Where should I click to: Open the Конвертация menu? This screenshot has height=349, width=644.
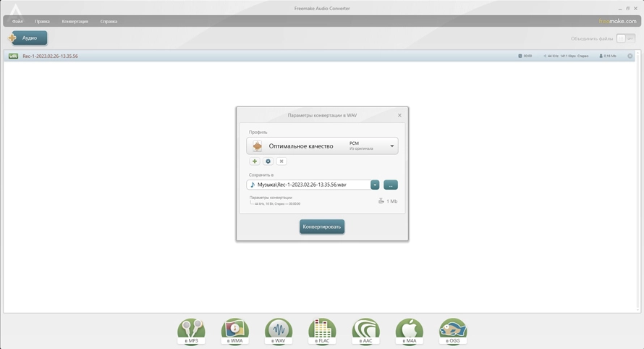[x=75, y=22]
